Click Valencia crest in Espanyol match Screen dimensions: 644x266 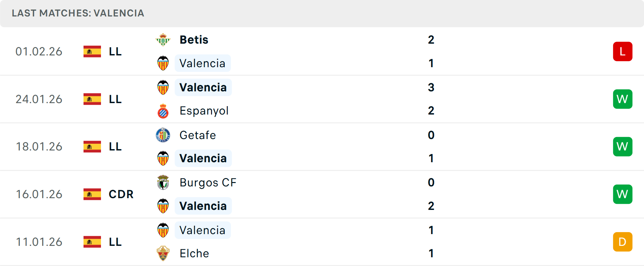tap(163, 88)
